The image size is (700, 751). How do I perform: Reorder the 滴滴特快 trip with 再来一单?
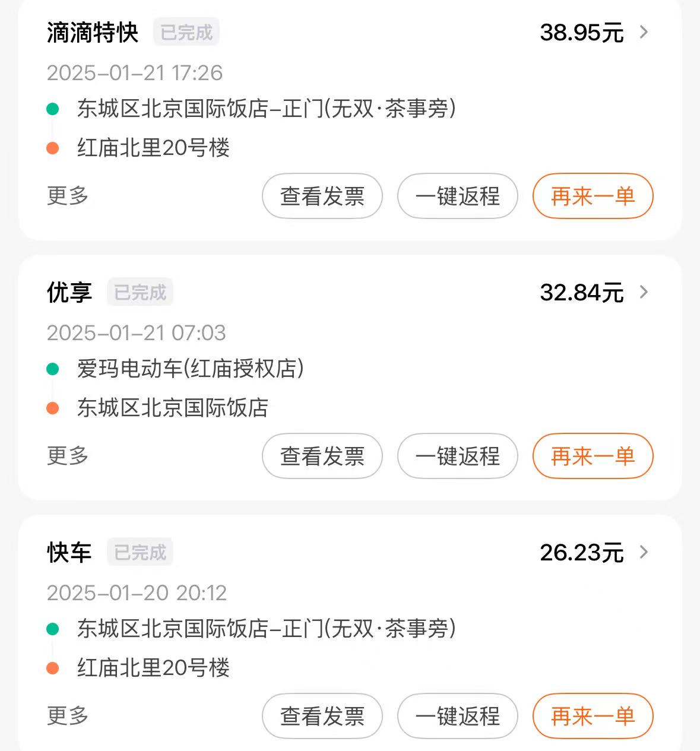[593, 196]
